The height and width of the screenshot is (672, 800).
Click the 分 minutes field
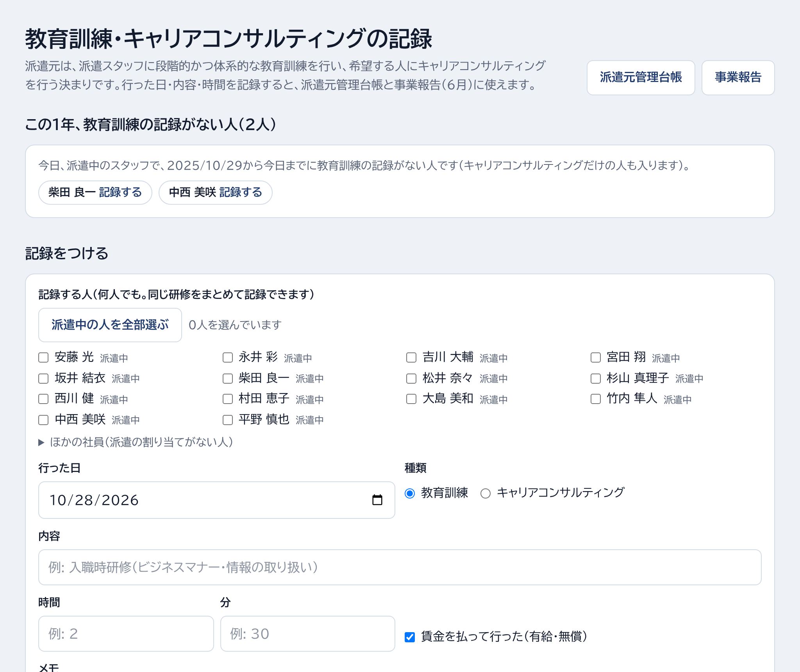point(308,634)
